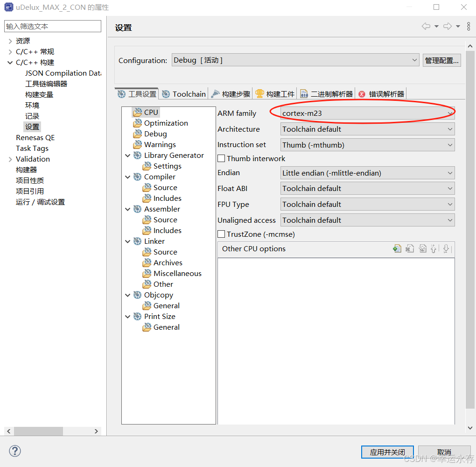Click the add icon in Other CPU options
The image size is (476, 467).
point(397,248)
